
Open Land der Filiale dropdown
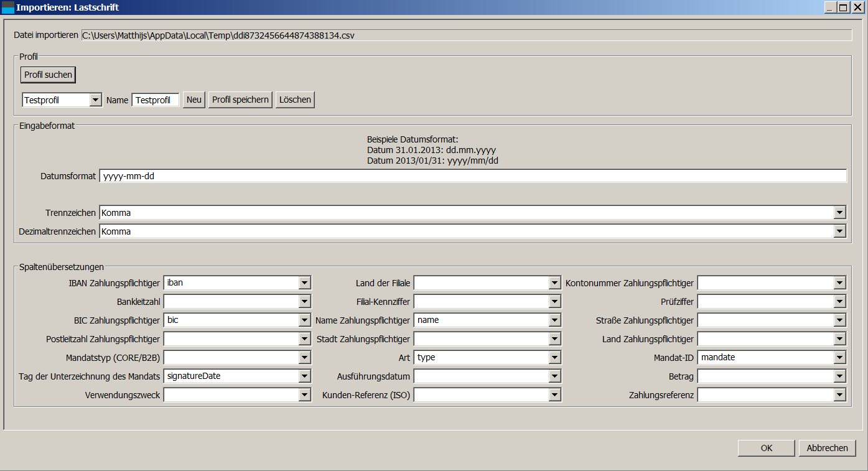pyautogui.click(x=487, y=282)
